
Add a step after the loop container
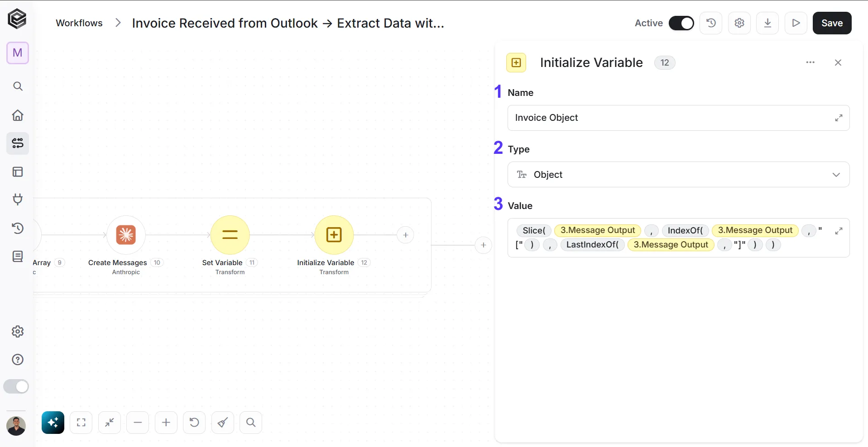pos(484,245)
